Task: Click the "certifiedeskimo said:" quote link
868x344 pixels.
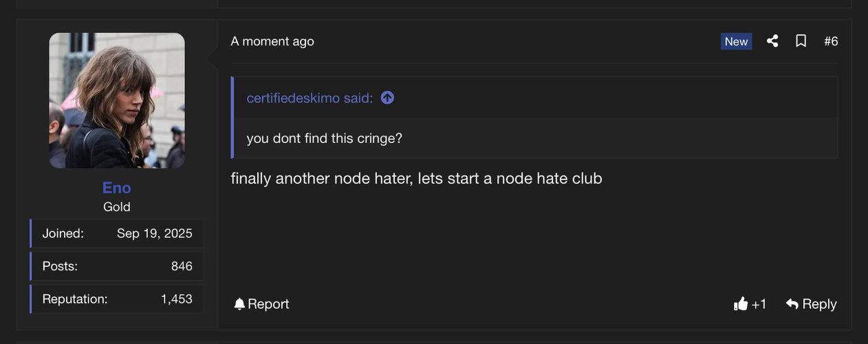Action: coord(310,98)
